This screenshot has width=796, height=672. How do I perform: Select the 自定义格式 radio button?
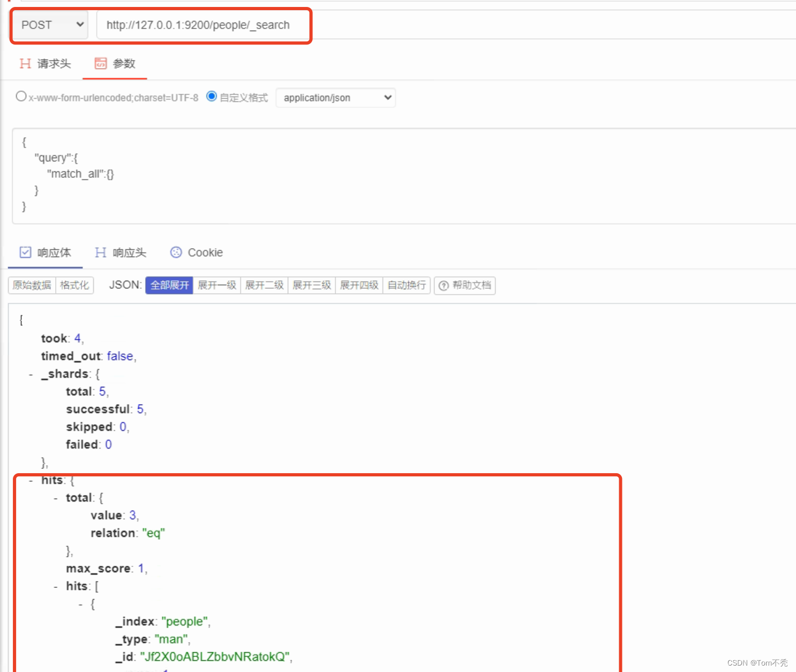pos(212,96)
